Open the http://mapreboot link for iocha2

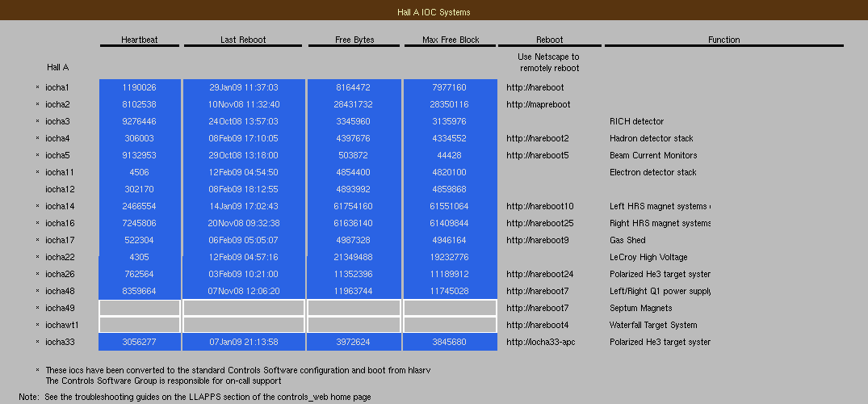pos(538,104)
